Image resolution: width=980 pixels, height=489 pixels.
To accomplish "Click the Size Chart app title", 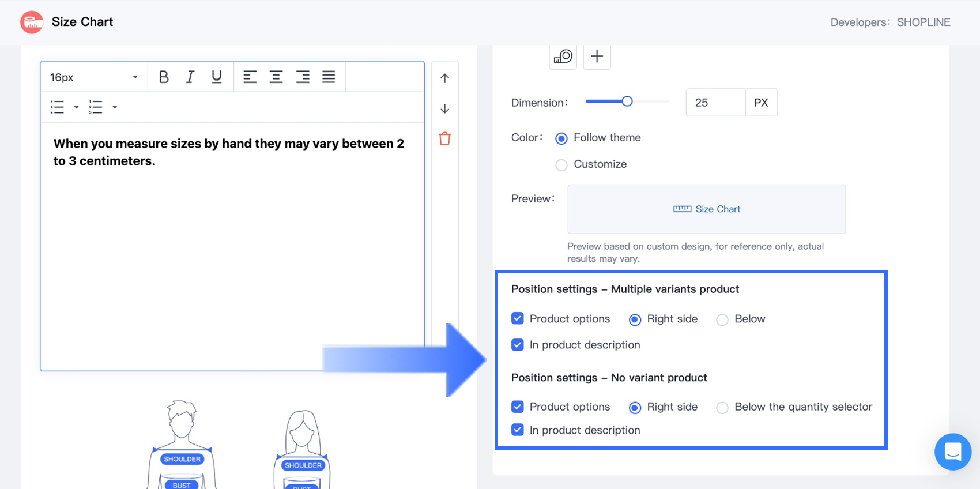I will 82,22.
